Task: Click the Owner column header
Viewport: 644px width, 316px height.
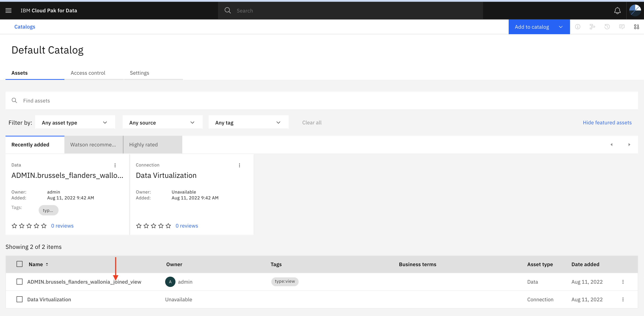Action: [174, 264]
